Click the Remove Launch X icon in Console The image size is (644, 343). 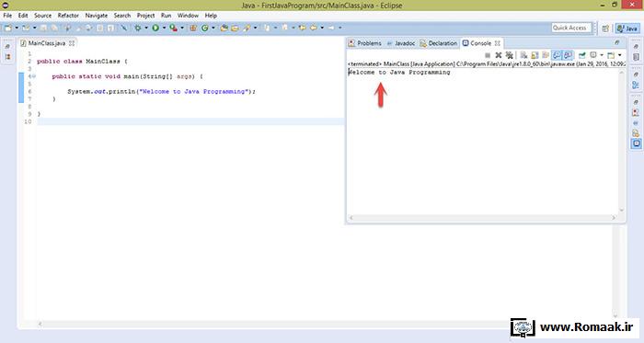pyautogui.click(x=499, y=55)
